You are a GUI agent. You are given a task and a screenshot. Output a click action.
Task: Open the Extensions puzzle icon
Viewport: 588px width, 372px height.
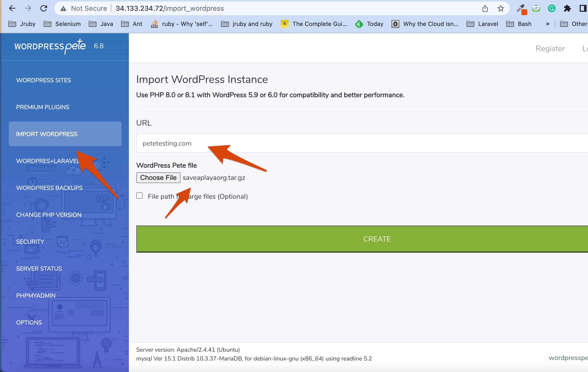[567, 9]
